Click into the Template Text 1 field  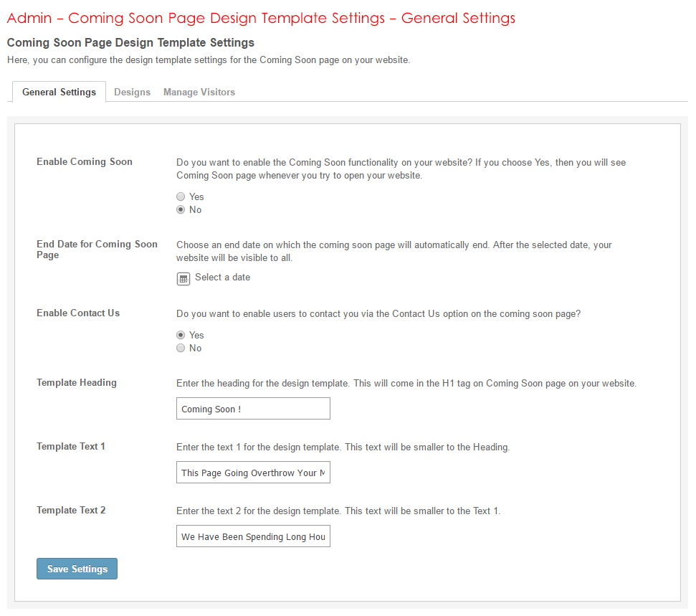click(253, 473)
